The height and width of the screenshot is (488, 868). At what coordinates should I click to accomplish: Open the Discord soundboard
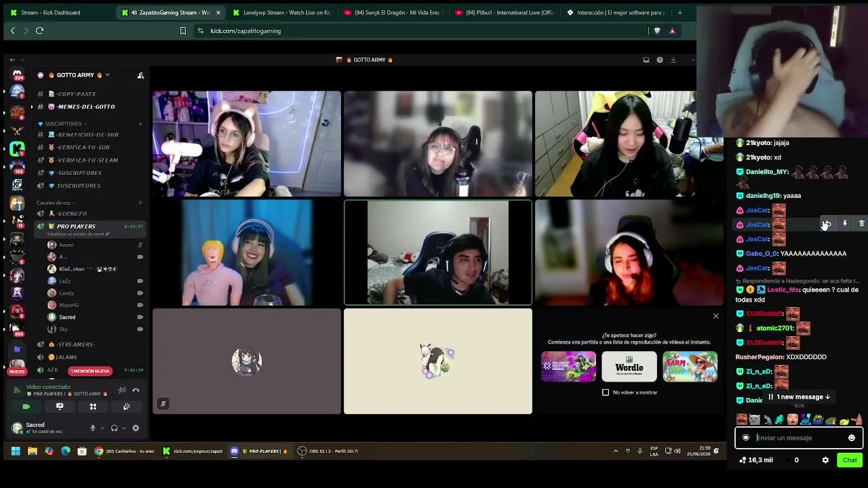[127, 407]
